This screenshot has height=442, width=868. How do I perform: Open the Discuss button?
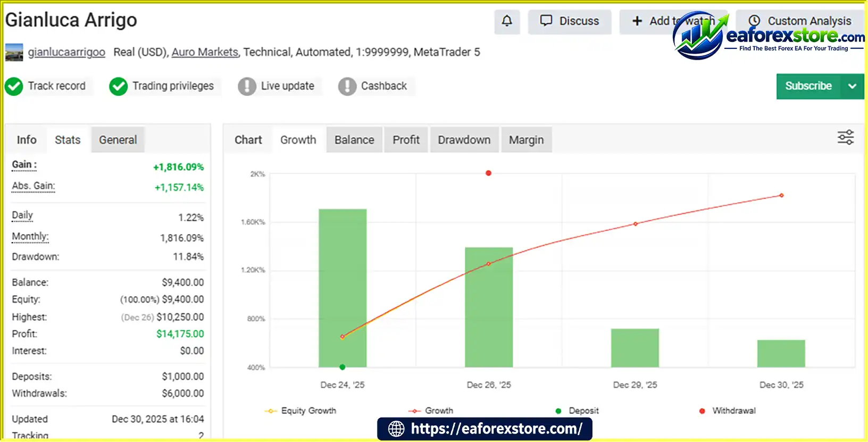[570, 21]
